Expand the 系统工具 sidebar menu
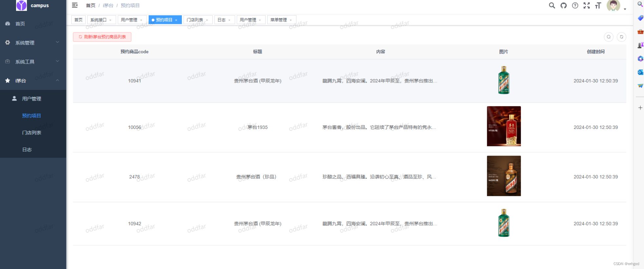The height and width of the screenshot is (269, 644). point(33,61)
